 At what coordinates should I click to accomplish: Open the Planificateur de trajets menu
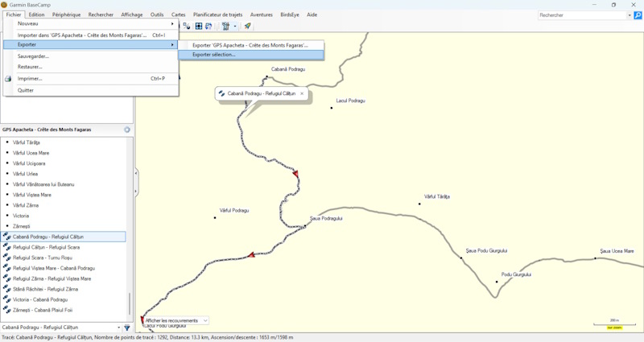click(217, 14)
